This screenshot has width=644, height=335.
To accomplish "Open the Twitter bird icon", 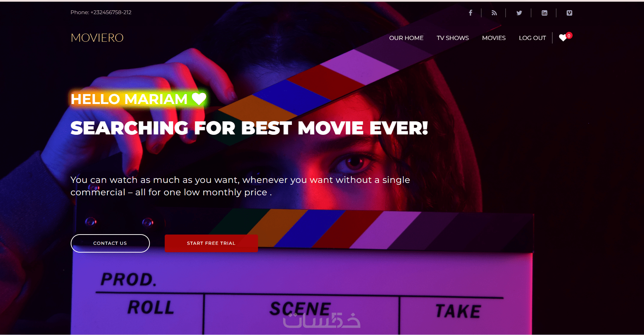I will [519, 13].
